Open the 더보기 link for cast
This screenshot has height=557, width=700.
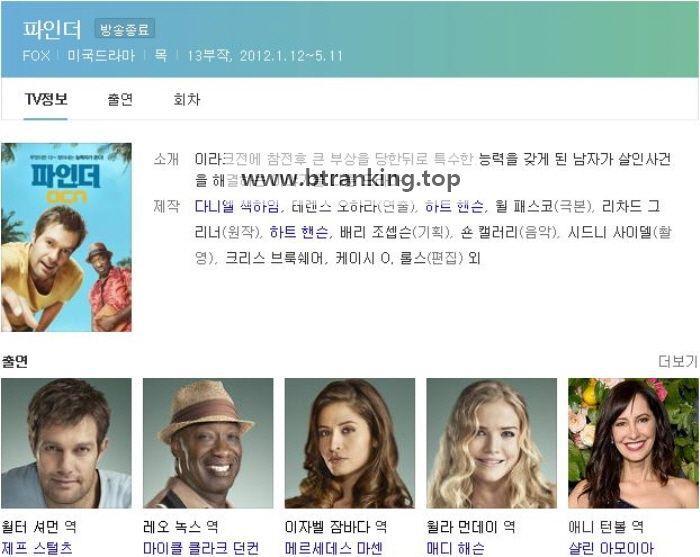[x=678, y=361]
